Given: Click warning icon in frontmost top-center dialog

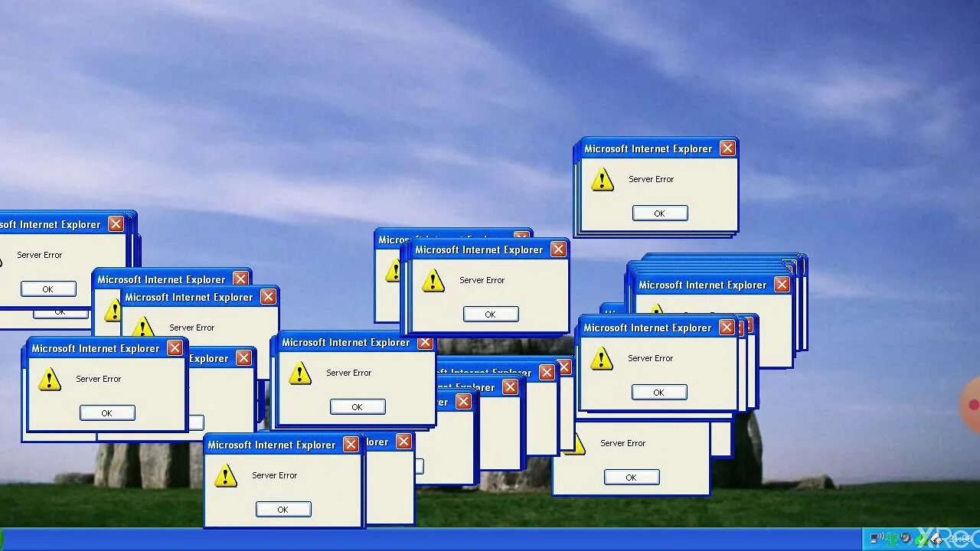Looking at the screenshot, I should (x=433, y=282).
